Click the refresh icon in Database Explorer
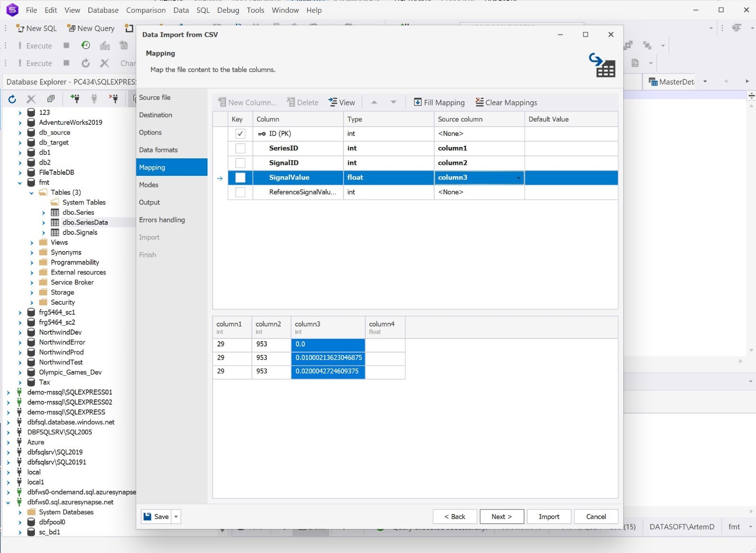The image size is (756, 553). 12,99
